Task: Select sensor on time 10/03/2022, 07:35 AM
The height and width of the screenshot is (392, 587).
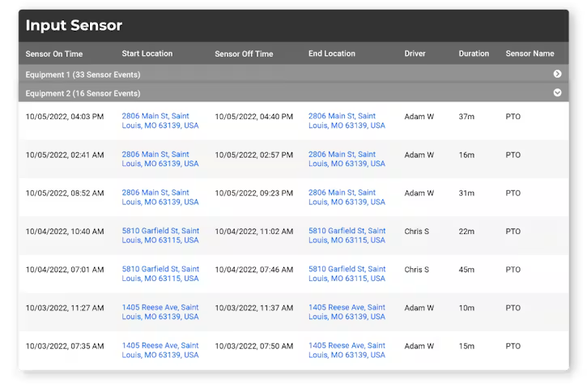Action: 65,346
